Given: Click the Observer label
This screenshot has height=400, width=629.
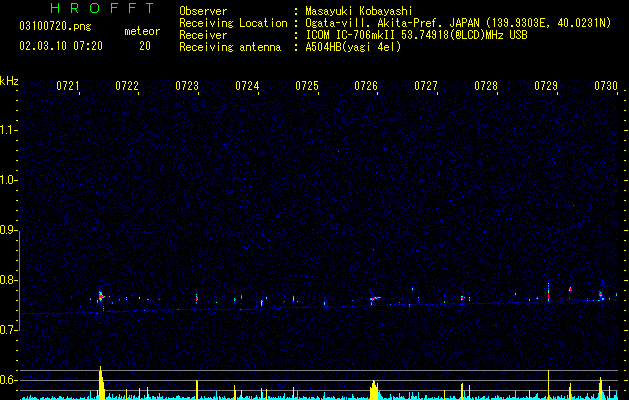Looking at the screenshot, I should pyautogui.click(x=203, y=11).
